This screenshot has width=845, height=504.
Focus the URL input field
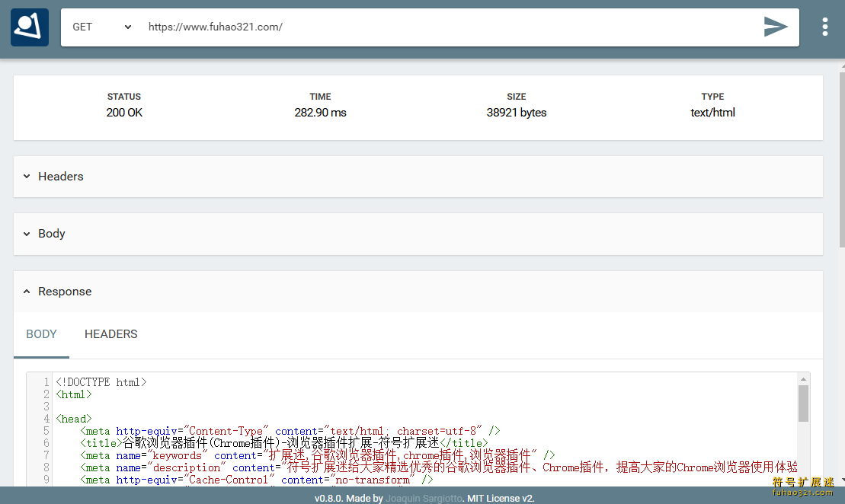tap(450, 27)
